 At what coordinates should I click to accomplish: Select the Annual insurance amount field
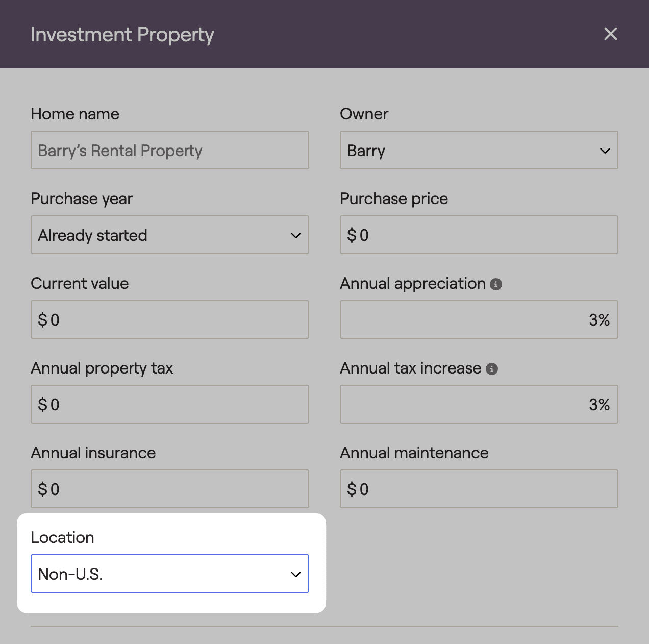point(169,489)
